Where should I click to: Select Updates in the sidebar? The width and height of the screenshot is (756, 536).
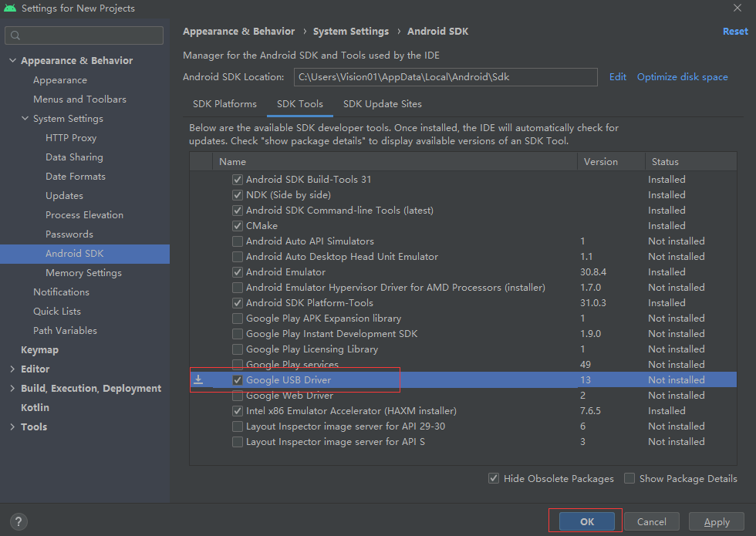(64, 196)
